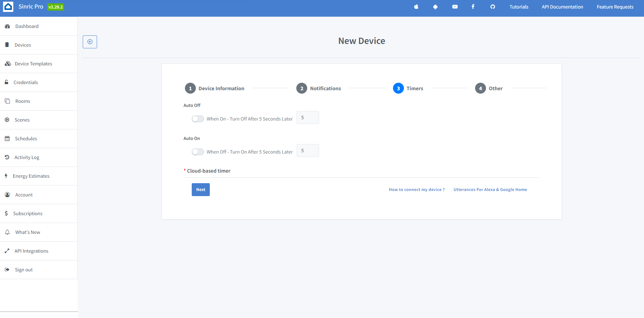Open API Integrations in the sidebar
The width and height of the screenshot is (644, 318).
39,251
